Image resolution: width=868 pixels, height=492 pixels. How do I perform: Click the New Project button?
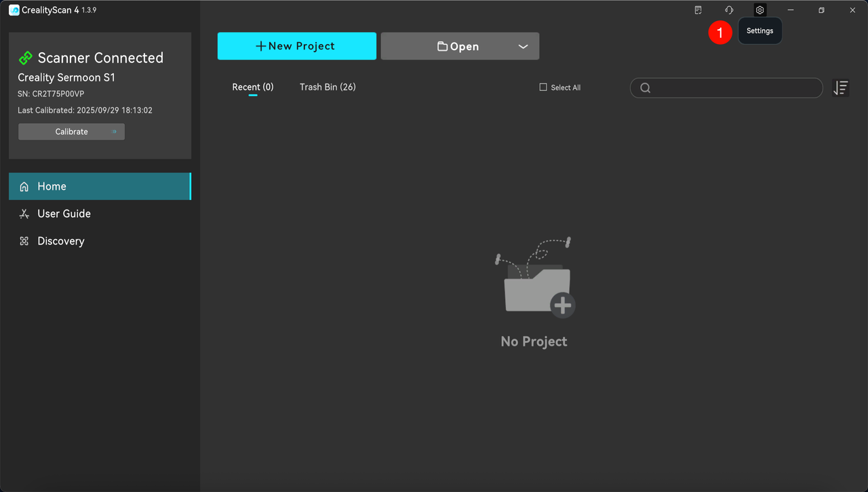[296, 45]
